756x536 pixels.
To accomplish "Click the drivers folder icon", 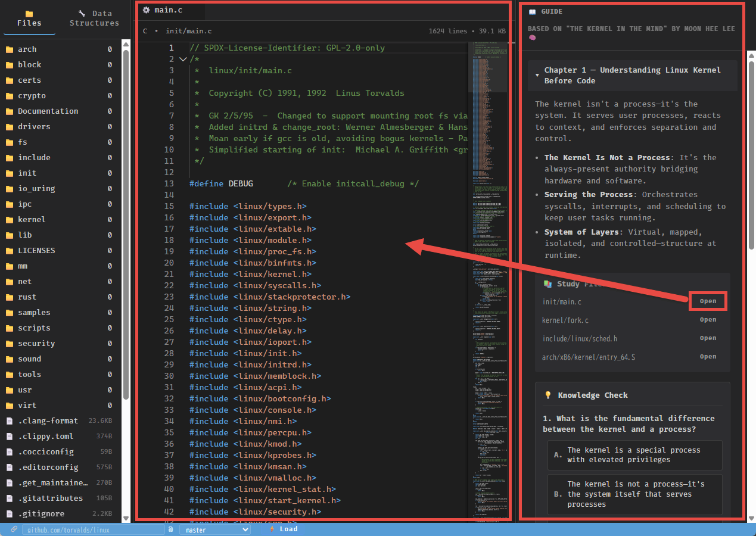I will tap(10, 127).
